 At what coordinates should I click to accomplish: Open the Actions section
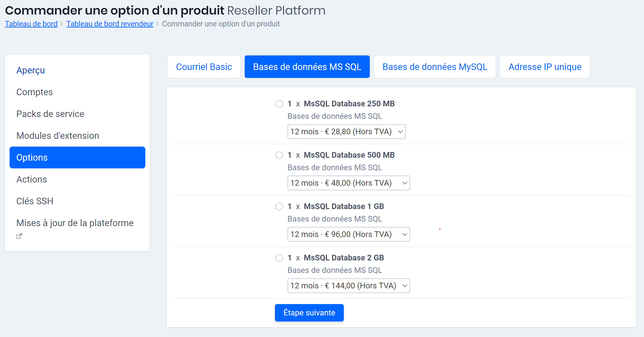[x=32, y=179]
